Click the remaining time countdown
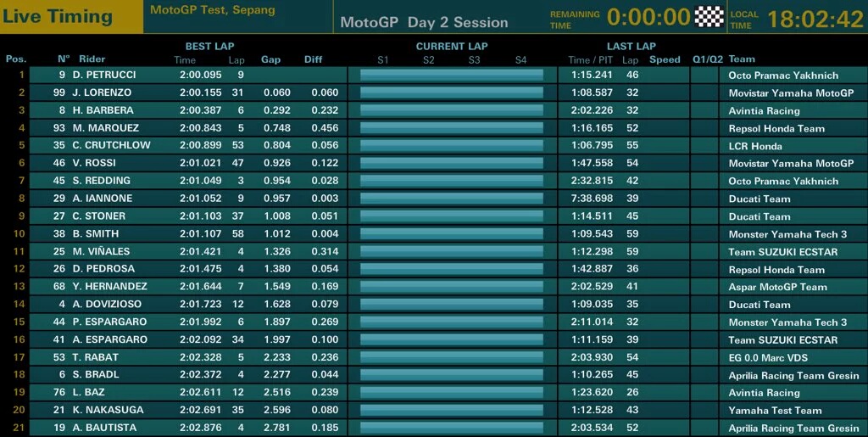The image size is (868, 437). click(648, 17)
